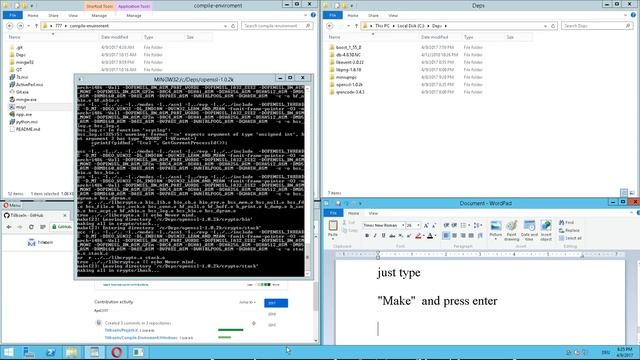Open the Windows Start button

8,352
